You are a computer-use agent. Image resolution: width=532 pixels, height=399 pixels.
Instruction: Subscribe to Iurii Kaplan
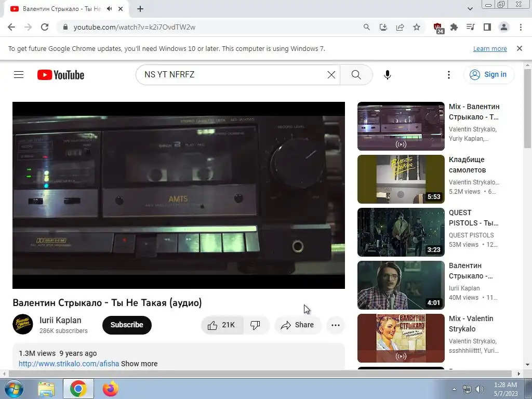(x=127, y=325)
